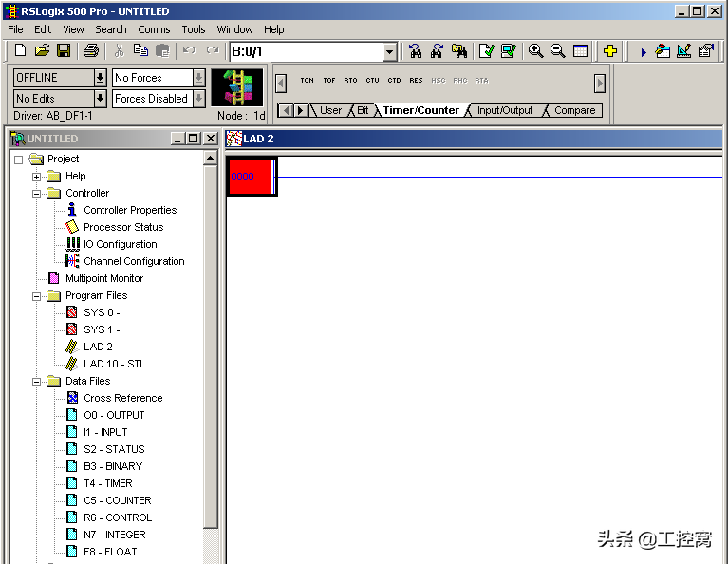
Task: Open the No Edits dropdown
Action: point(100,99)
